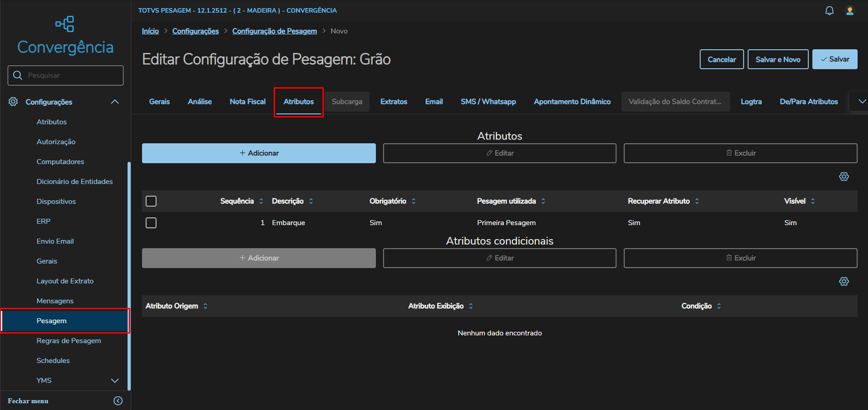Click the notifications bell icon

tap(829, 11)
